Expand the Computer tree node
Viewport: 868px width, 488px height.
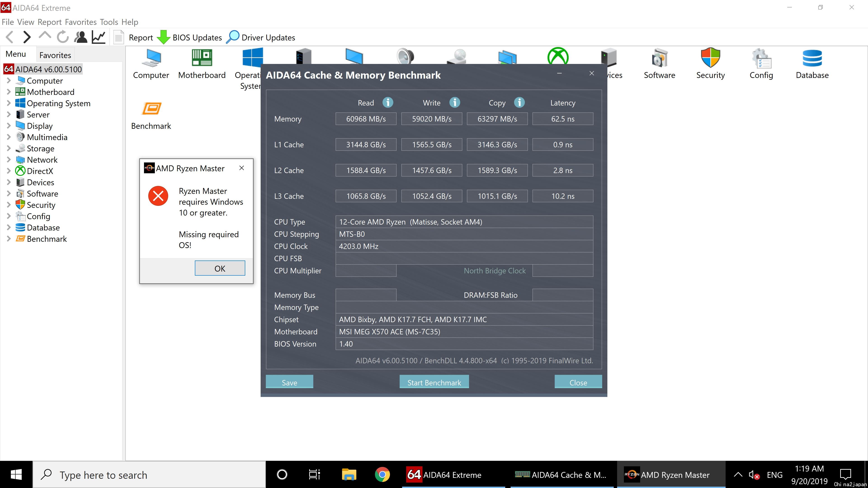[9, 80]
